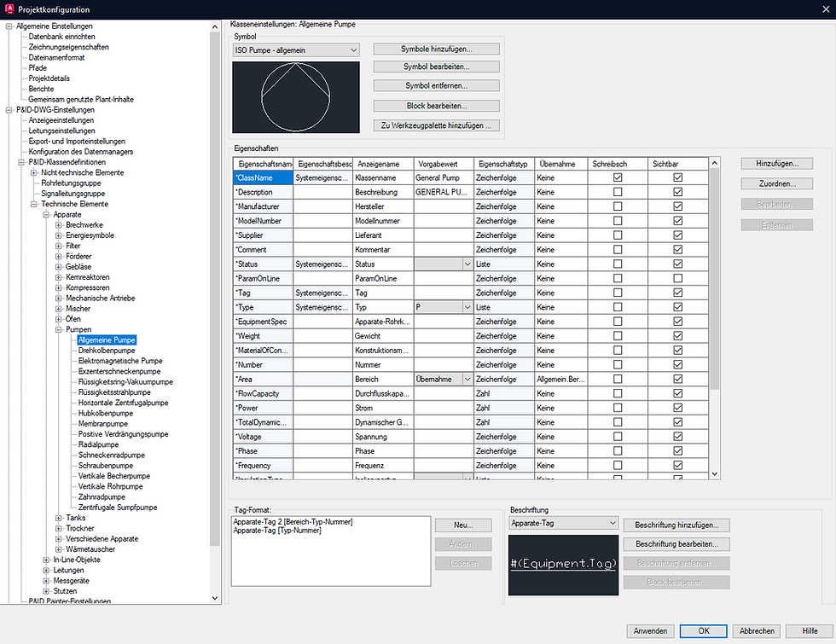The height and width of the screenshot is (644, 836).
Task: Click the General Pump default value cell
Action: pos(444,177)
